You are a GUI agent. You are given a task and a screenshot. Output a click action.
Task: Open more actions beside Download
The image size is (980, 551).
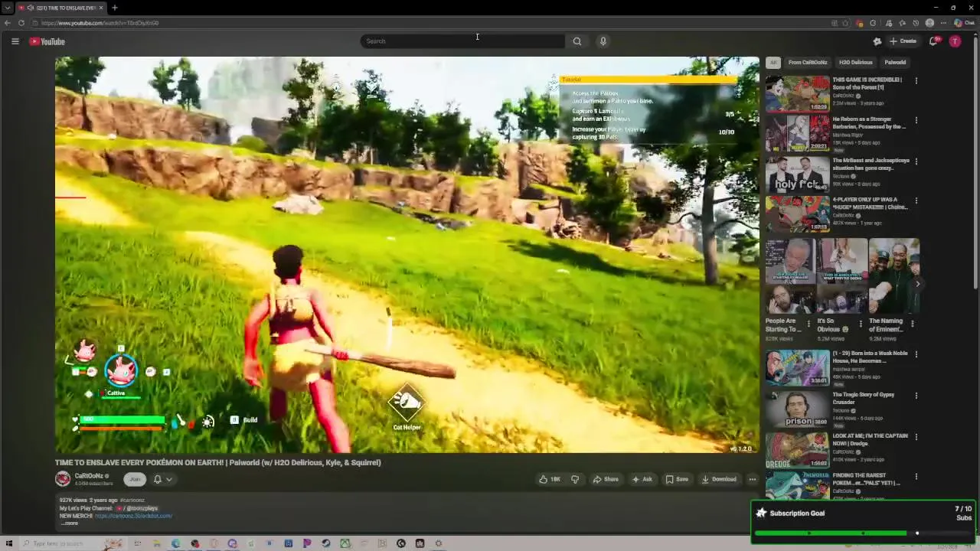[x=752, y=479]
